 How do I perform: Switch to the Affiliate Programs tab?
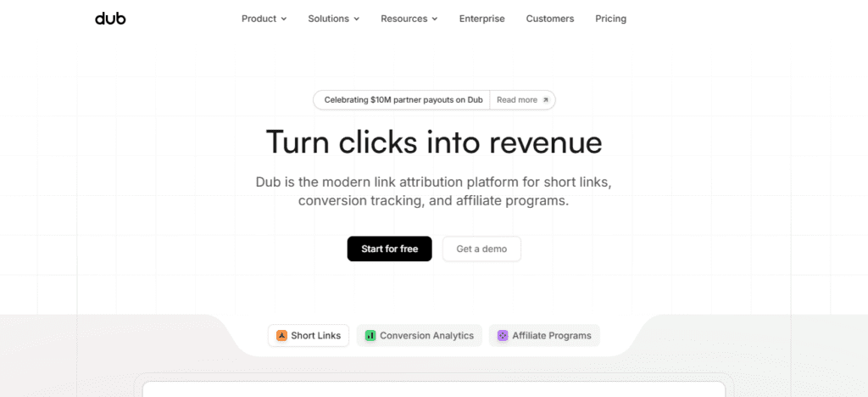(x=544, y=336)
